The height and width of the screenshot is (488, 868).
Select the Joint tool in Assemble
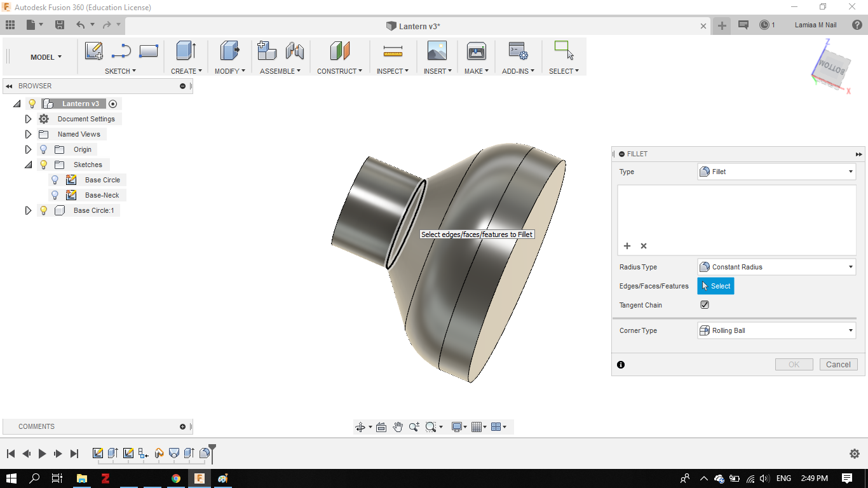coord(295,51)
